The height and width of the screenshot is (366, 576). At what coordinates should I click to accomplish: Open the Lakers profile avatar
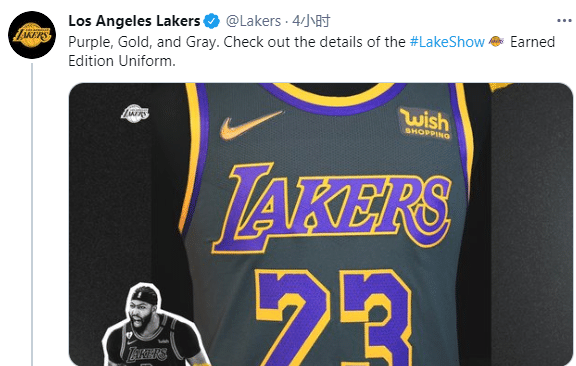click(x=32, y=35)
